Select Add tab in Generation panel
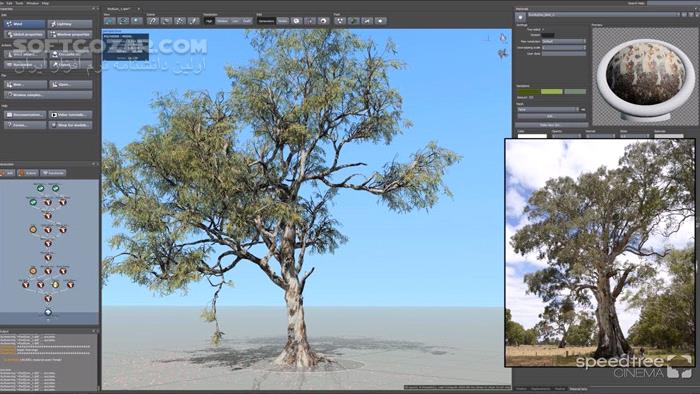This screenshot has height=394, width=700. tap(8, 173)
